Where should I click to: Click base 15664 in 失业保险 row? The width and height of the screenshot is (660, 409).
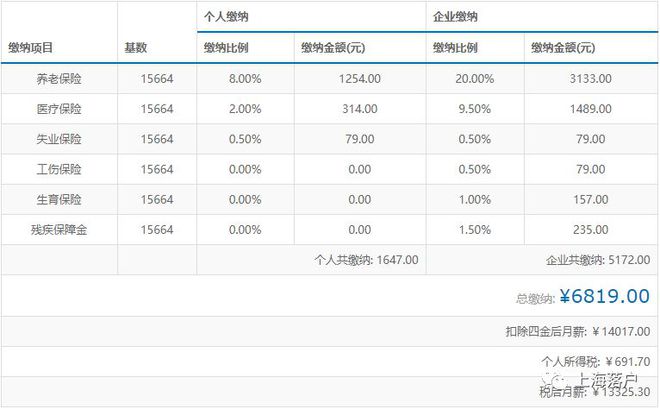point(157,139)
